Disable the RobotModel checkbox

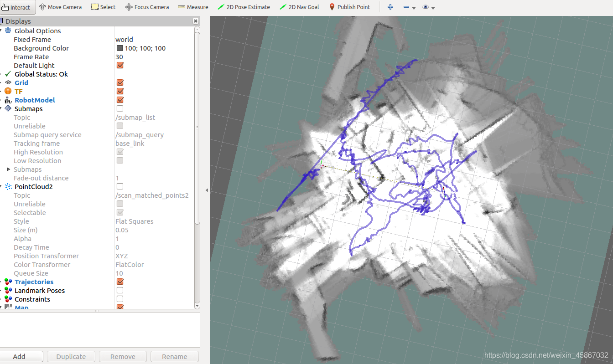tap(120, 100)
